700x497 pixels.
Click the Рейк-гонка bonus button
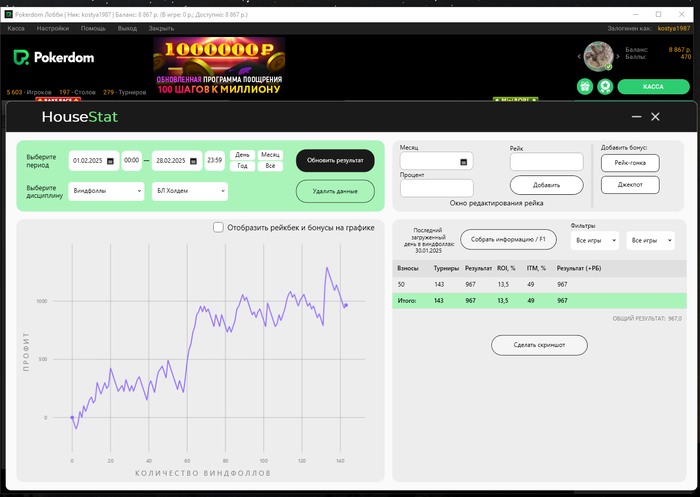(x=630, y=163)
